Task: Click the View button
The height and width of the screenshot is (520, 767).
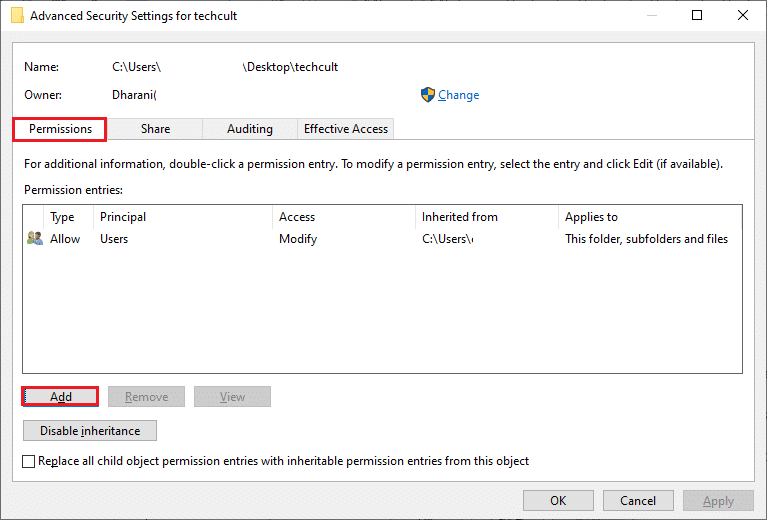Action: coord(232,397)
